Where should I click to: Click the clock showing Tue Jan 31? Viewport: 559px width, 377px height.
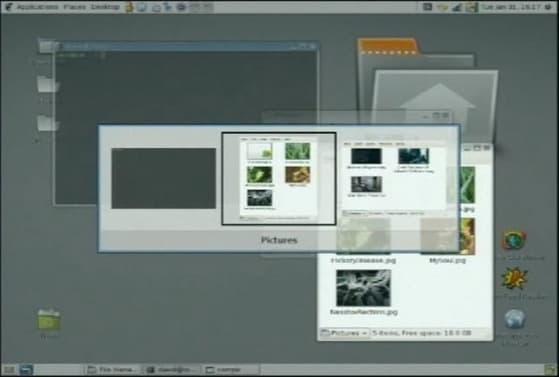coord(511,7)
